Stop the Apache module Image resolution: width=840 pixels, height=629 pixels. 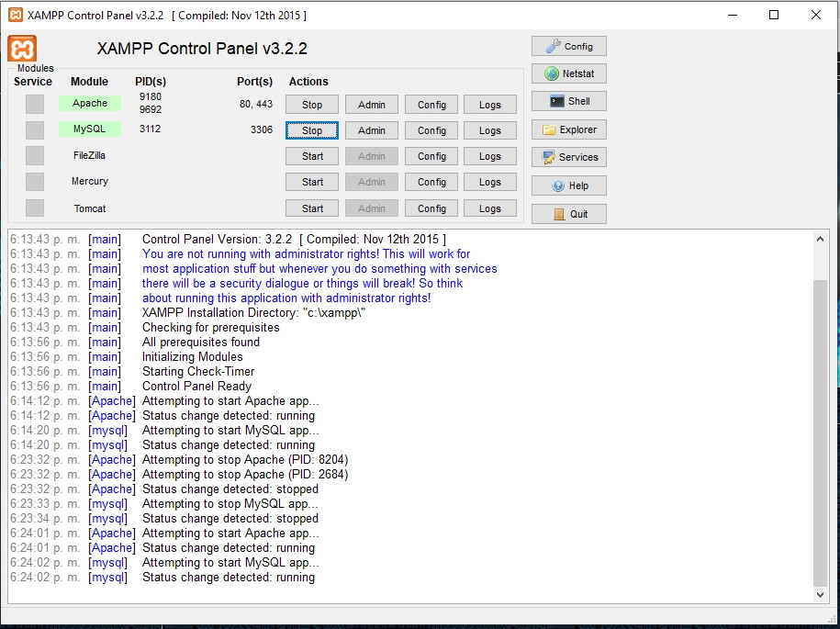point(312,105)
